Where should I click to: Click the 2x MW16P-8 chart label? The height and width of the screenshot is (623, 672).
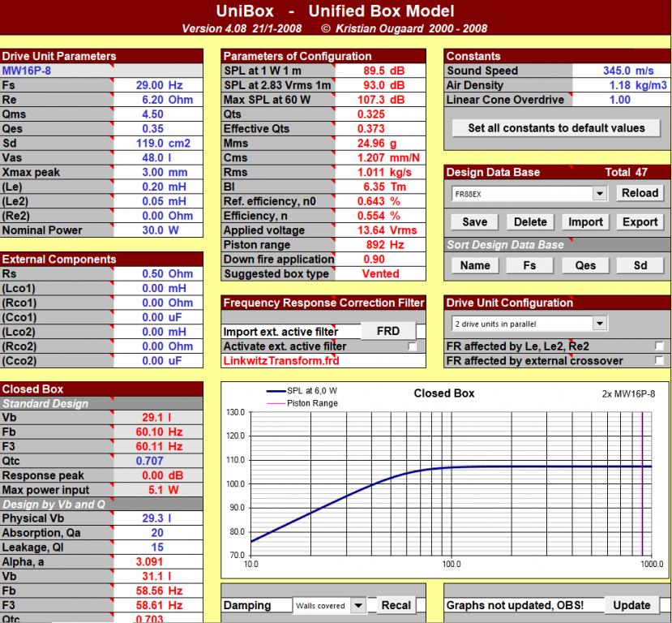[628, 394]
